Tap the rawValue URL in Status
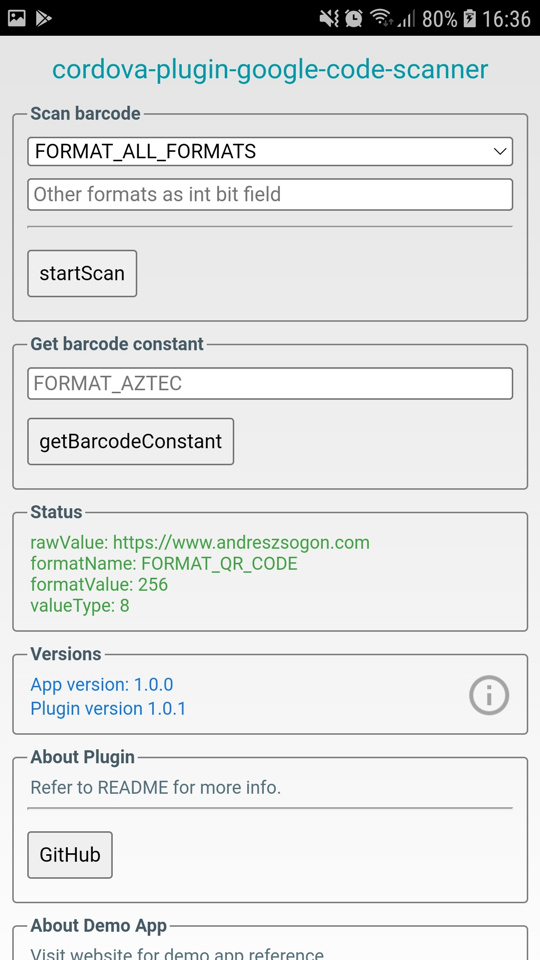Image resolution: width=540 pixels, height=960 pixels. 241,542
